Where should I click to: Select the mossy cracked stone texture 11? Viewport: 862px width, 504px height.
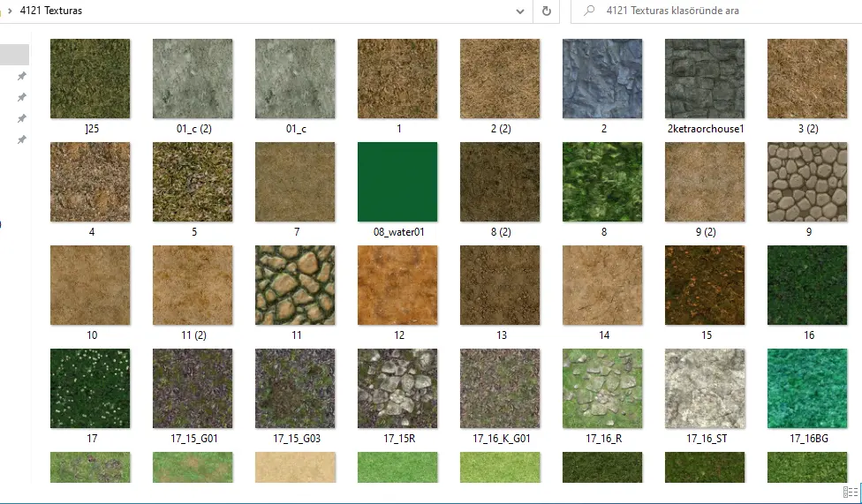[295, 285]
